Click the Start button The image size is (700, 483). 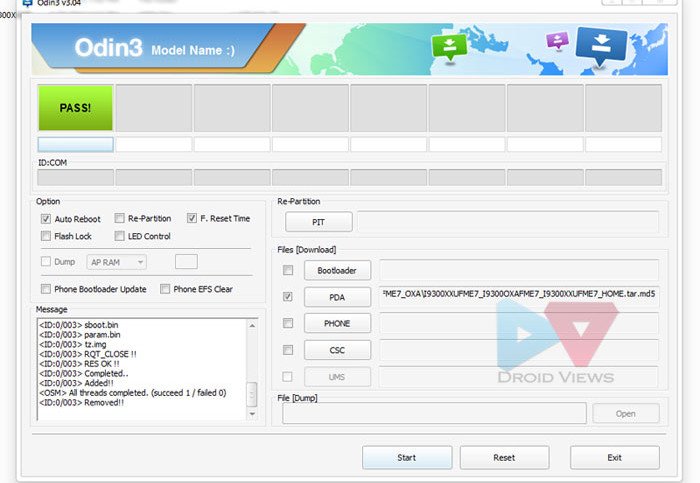coord(407,458)
